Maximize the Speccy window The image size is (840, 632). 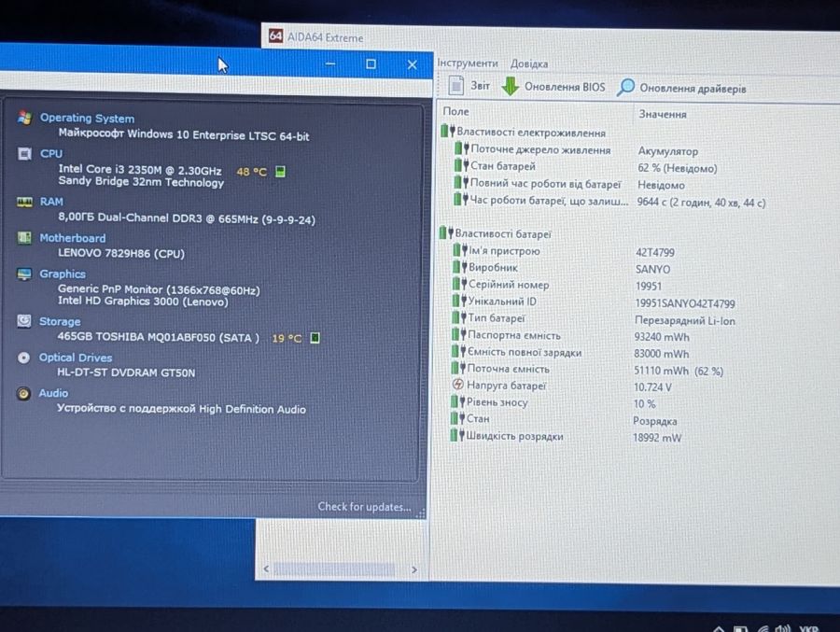[371, 64]
